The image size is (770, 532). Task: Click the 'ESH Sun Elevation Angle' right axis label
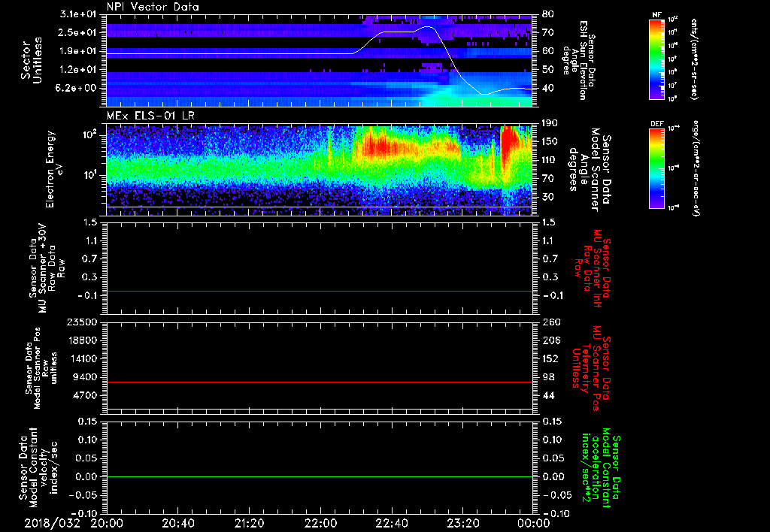[x=579, y=60]
